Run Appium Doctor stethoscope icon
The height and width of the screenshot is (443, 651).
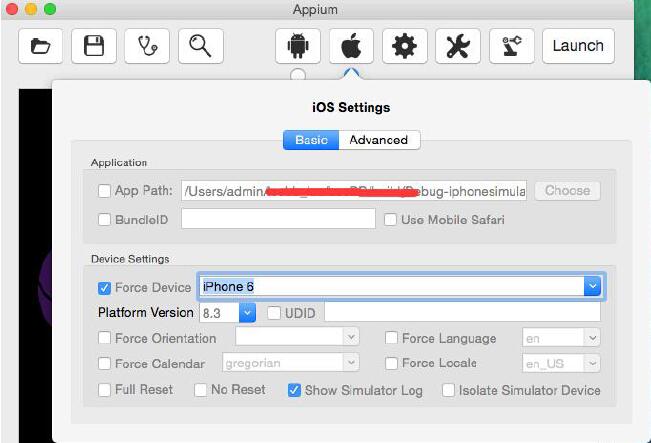147,46
